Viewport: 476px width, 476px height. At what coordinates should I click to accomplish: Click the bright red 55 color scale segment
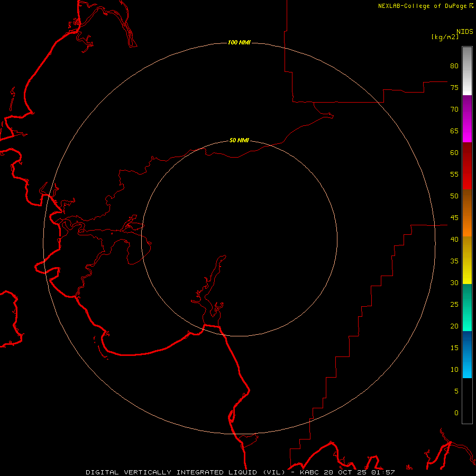click(x=467, y=178)
